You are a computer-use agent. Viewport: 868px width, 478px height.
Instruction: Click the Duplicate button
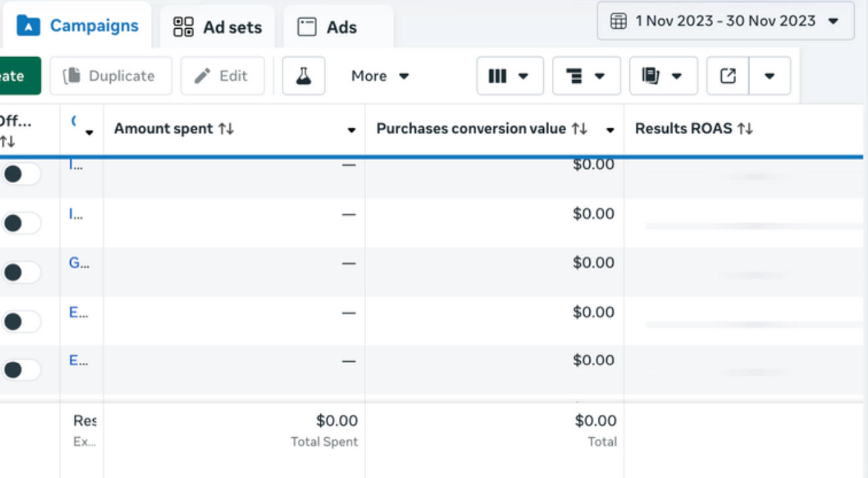(110, 76)
